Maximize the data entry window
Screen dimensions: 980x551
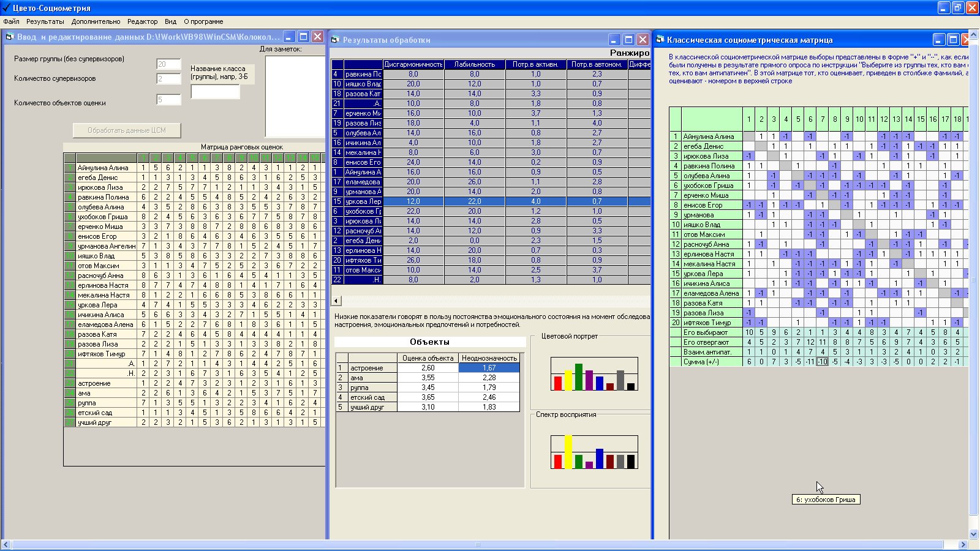tap(303, 37)
